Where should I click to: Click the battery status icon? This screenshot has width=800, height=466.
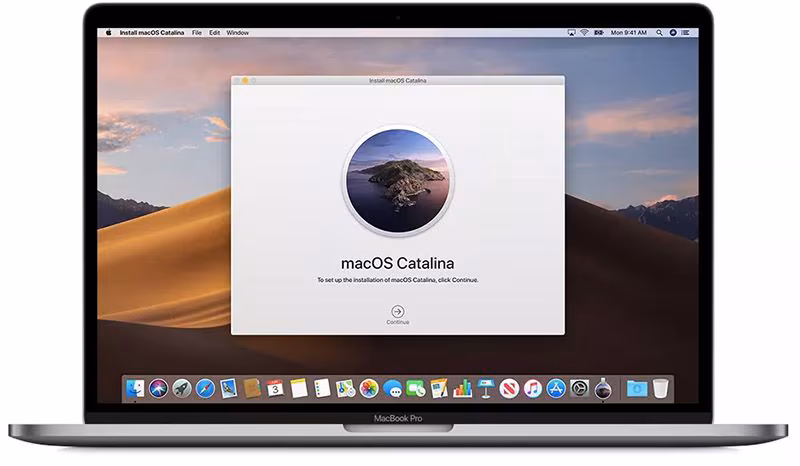[598, 33]
